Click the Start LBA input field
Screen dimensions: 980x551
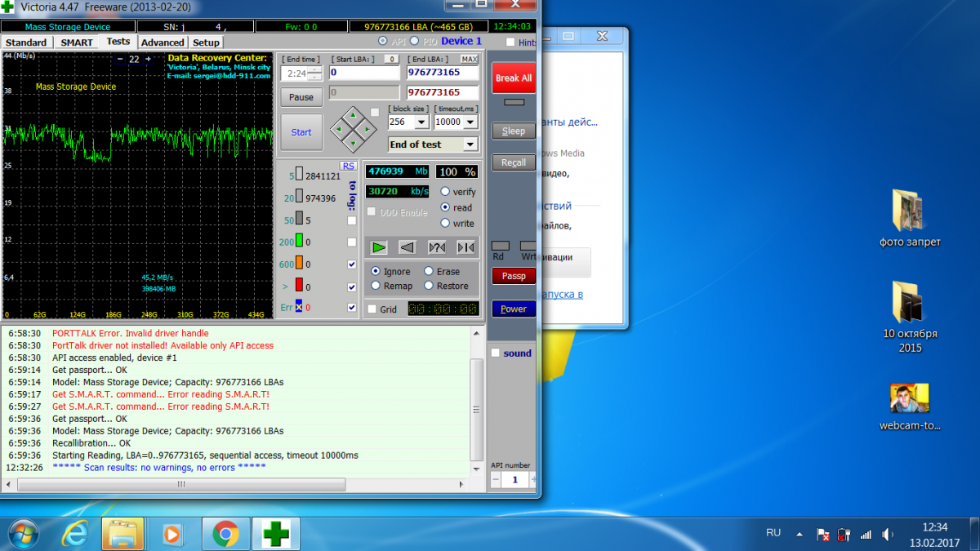(x=364, y=73)
